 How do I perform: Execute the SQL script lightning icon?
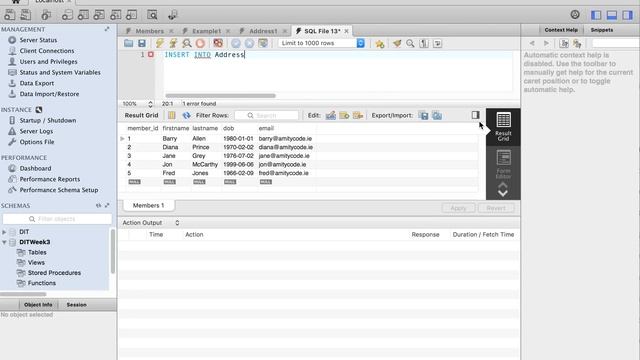point(160,43)
